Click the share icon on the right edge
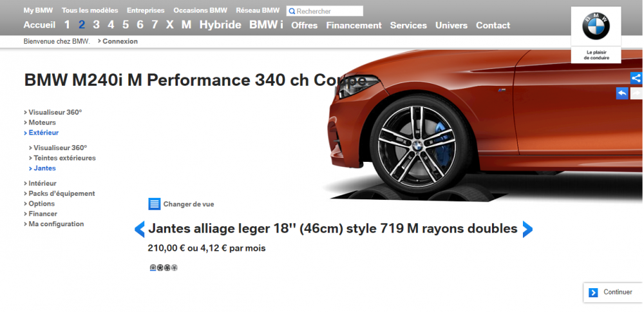Image resolution: width=644 pixels, height=312 pixels. 637,78
